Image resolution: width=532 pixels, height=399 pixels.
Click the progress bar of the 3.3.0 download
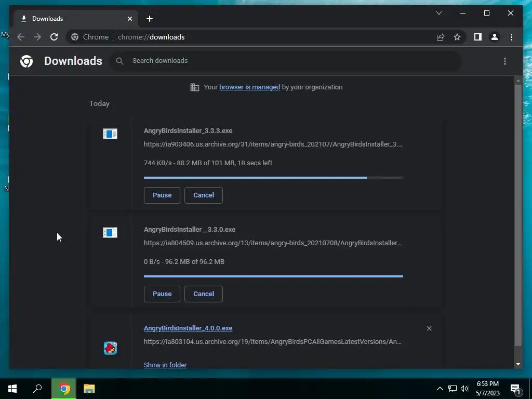(x=273, y=276)
